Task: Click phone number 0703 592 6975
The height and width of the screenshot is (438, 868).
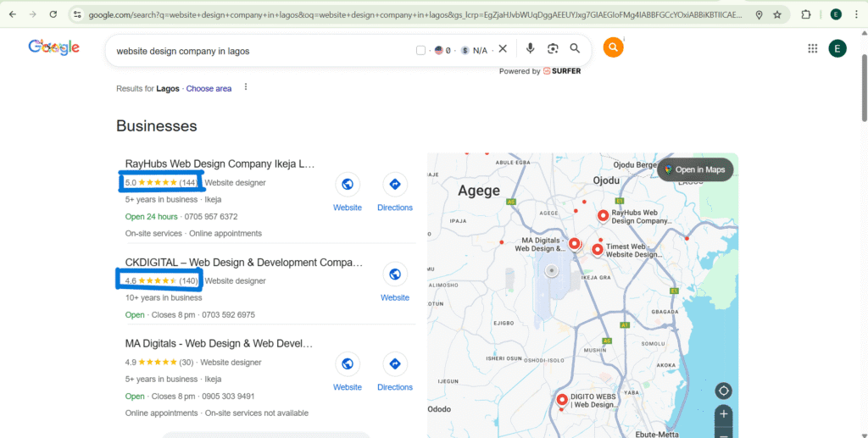Action: pyautogui.click(x=229, y=314)
